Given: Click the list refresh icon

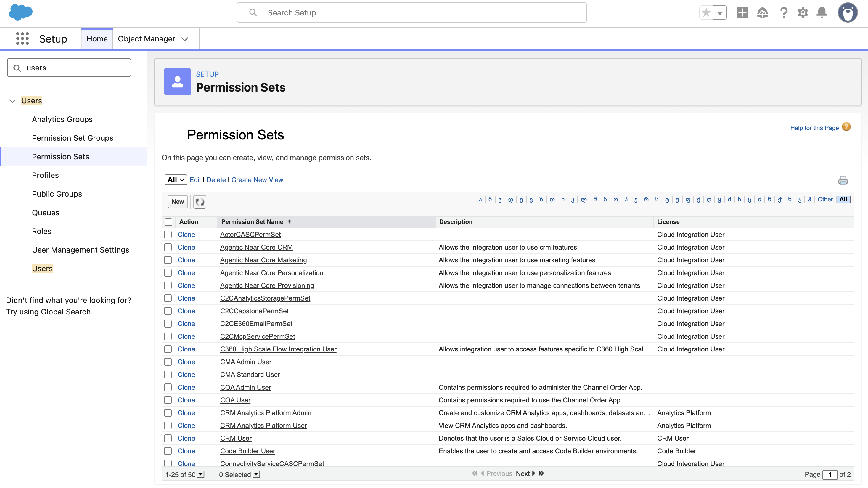Looking at the screenshot, I should [x=200, y=202].
